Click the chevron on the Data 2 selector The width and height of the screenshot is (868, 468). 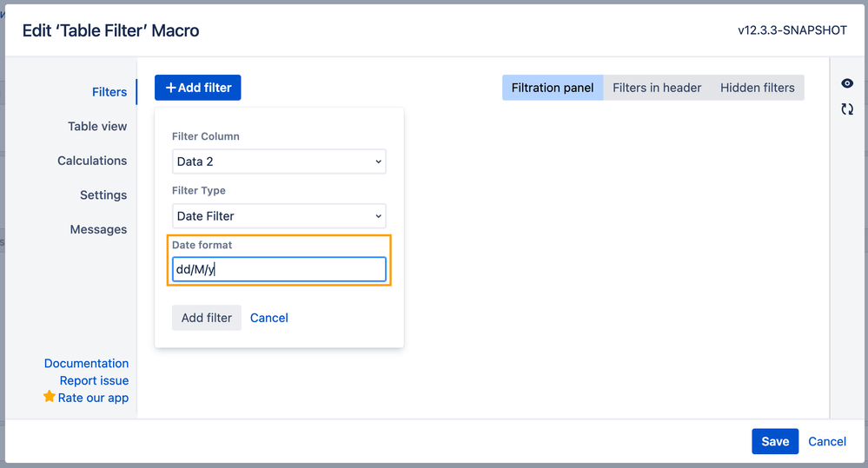click(379, 161)
